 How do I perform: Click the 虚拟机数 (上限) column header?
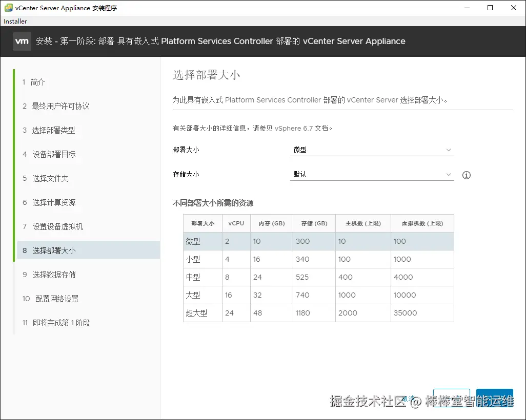[x=422, y=223]
